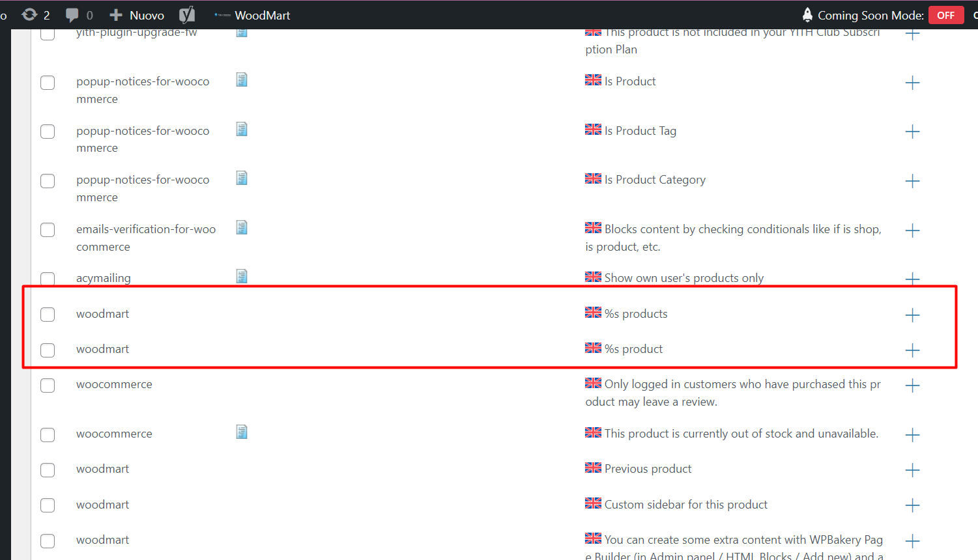Expand translations plus for '%s products'
Viewport: 978px width, 560px height.
(912, 315)
